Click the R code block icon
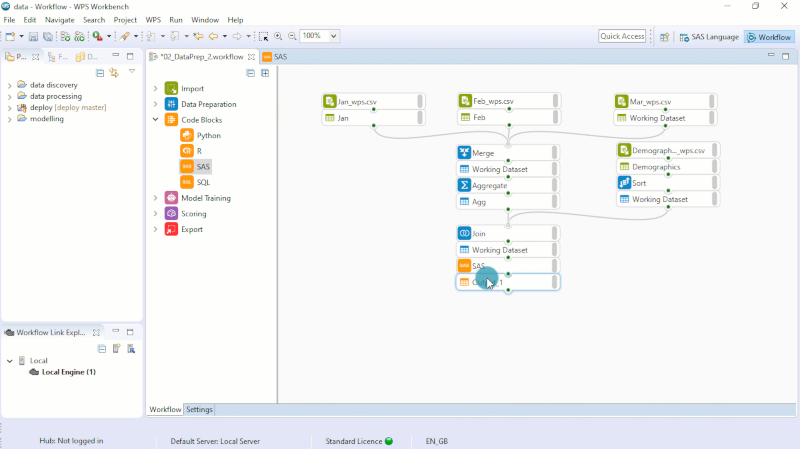The width and height of the screenshot is (800, 449). [x=186, y=151]
